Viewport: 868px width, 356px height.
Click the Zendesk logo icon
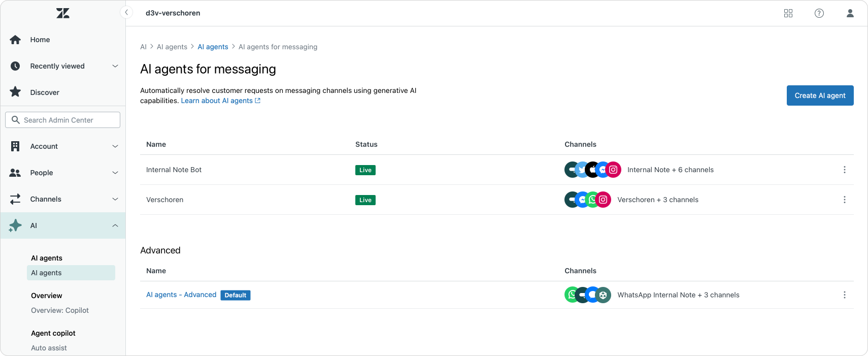(x=63, y=13)
